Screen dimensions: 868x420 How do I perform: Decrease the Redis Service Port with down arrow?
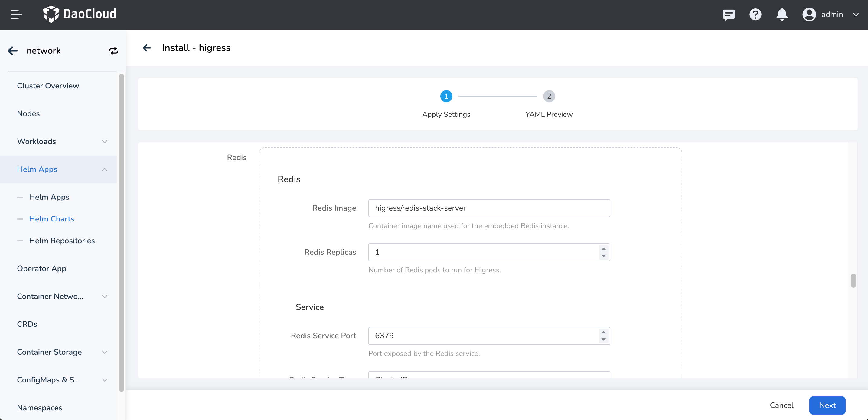pyautogui.click(x=603, y=340)
